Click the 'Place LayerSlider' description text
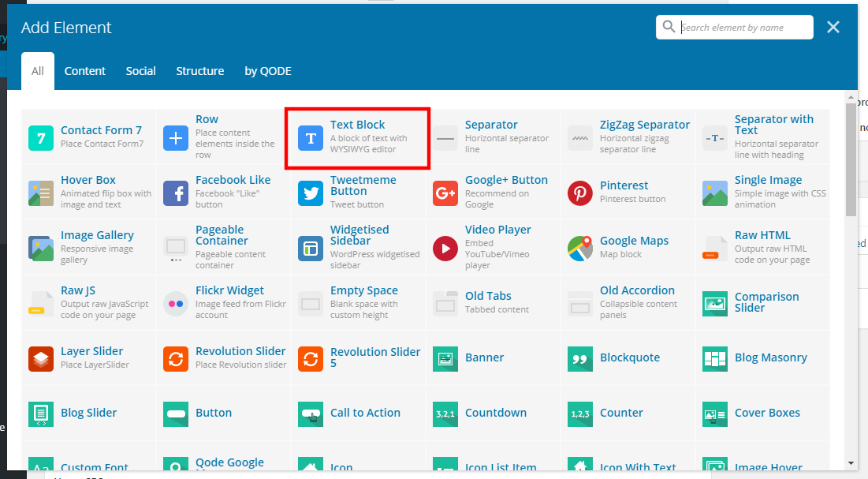 [x=95, y=365]
